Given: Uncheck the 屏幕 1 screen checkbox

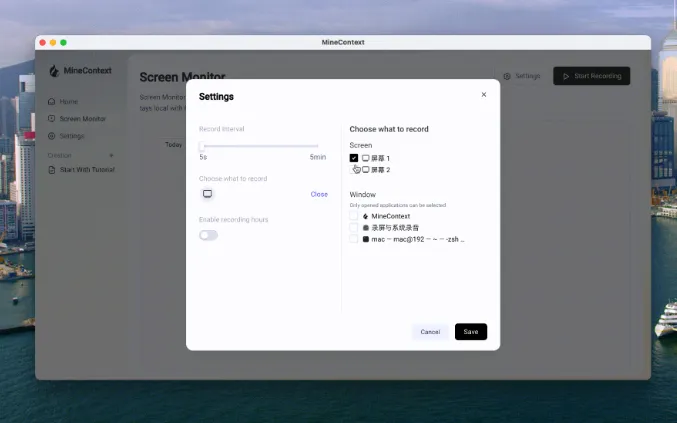Looking at the screenshot, I should pyautogui.click(x=354, y=158).
